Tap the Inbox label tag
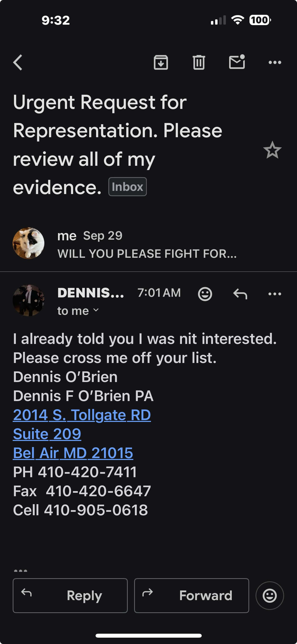The height and width of the screenshot is (644, 297). point(128,187)
